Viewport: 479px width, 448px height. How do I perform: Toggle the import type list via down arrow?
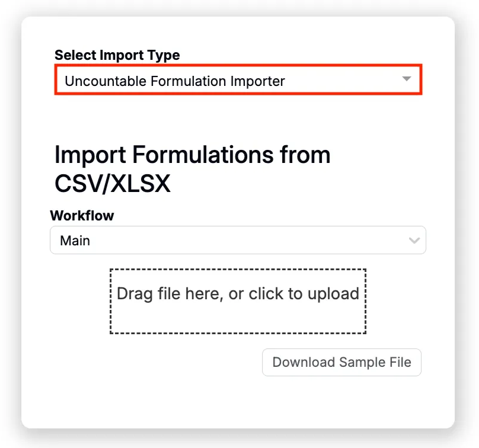pos(406,79)
